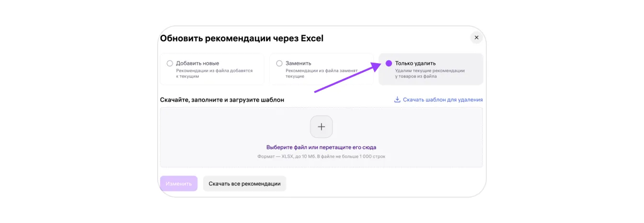Viewport: 644px width, 223px height.
Task: Click the 'Добавить новые' option label
Action: [x=197, y=63]
